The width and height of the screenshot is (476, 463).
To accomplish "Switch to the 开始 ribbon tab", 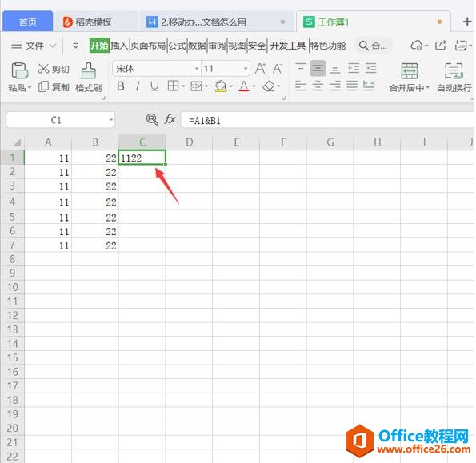I will coord(99,46).
